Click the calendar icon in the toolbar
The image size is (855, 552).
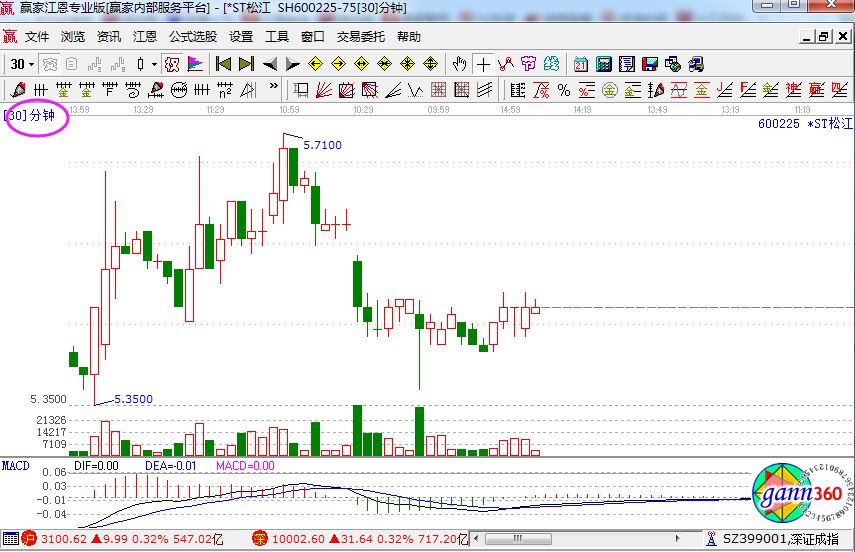coord(581,64)
